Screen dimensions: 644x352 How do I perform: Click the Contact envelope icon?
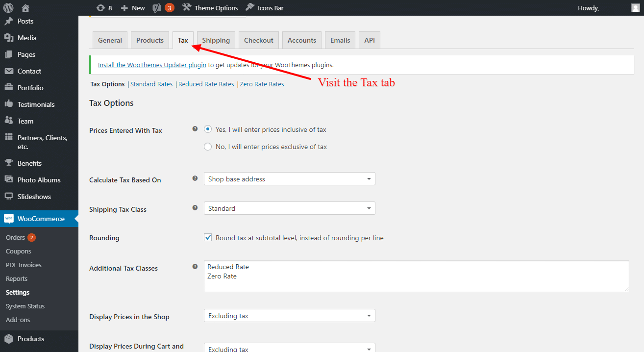[9, 71]
